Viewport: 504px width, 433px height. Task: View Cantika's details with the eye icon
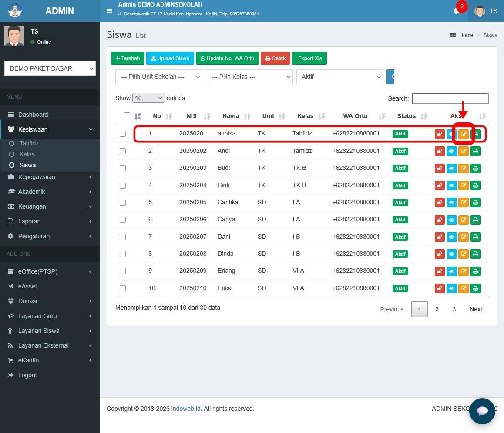pos(451,203)
